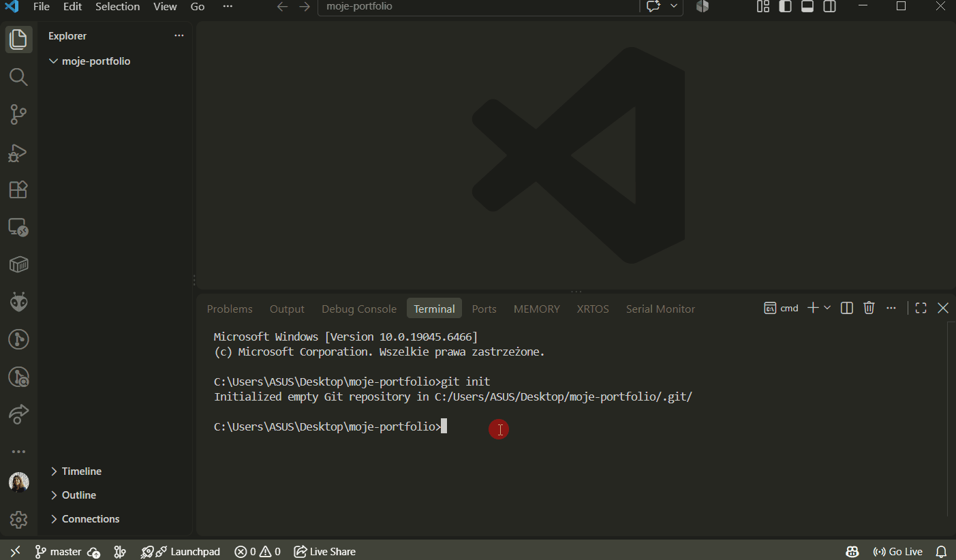The height and width of the screenshot is (560, 956).
Task: Open the Accounts profile avatar
Action: [x=18, y=482]
